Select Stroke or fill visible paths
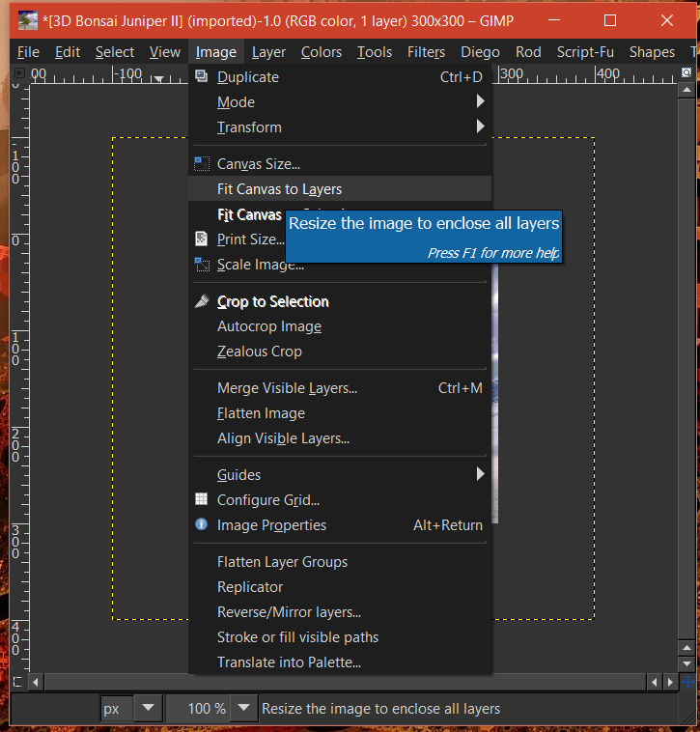The width and height of the screenshot is (700, 732). pos(340,636)
